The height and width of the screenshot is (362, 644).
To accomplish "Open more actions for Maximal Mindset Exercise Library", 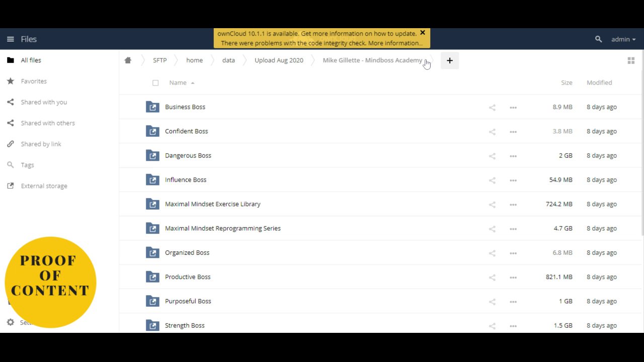I will (513, 205).
